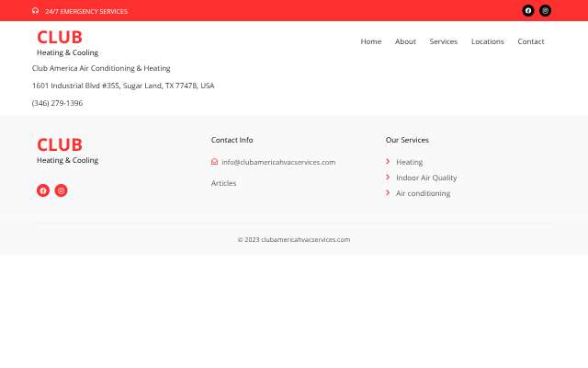Click the envelope icon next to the email address

coord(214,162)
